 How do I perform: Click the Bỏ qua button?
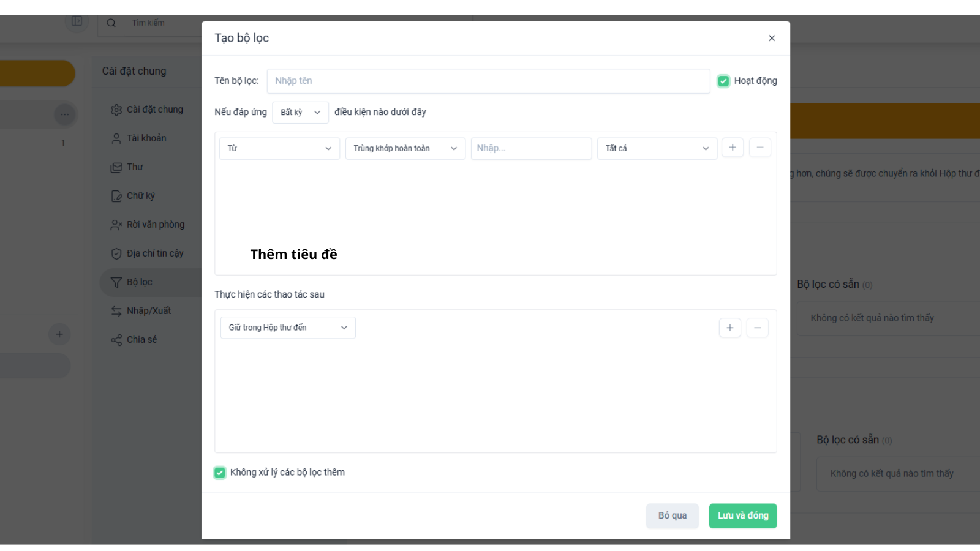pos(673,515)
